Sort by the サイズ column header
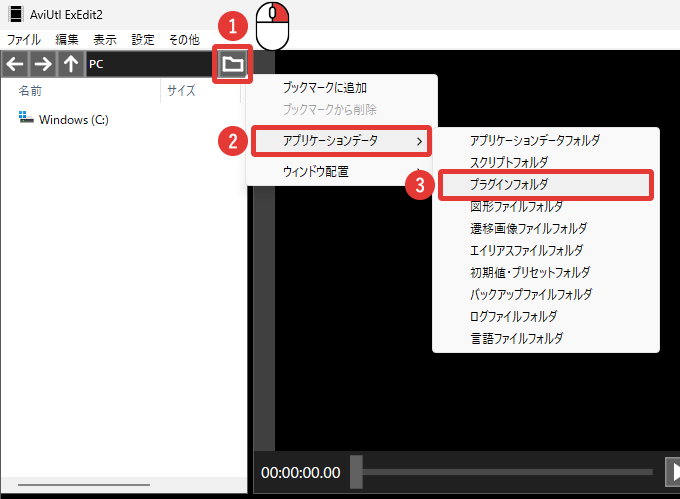This screenshot has width=680, height=499. tap(200, 91)
